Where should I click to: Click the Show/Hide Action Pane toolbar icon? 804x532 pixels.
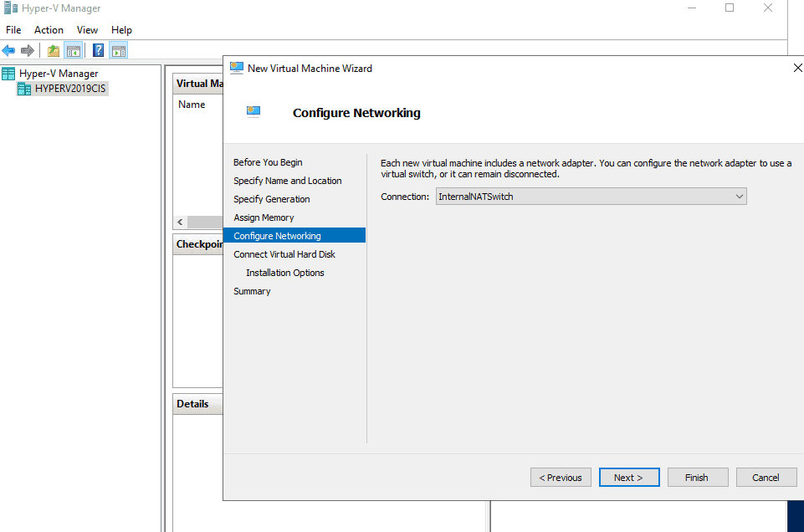[x=117, y=49]
